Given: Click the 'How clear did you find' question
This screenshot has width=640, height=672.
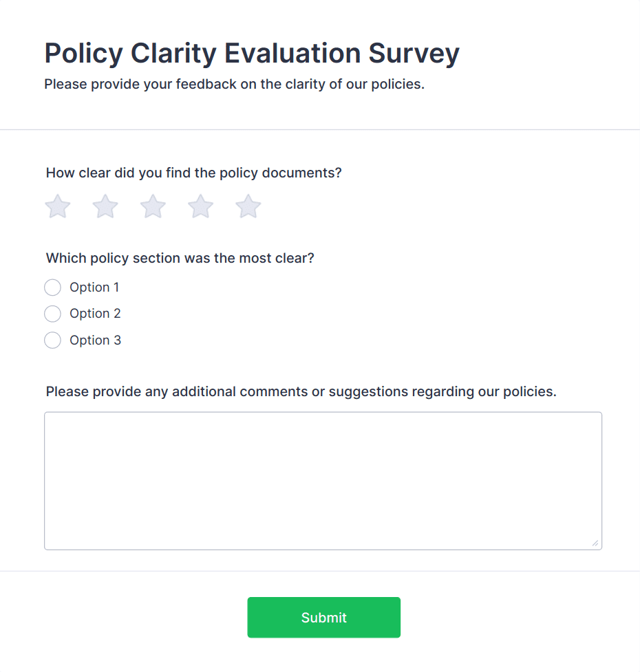Looking at the screenshot, I should click(193, 173).
